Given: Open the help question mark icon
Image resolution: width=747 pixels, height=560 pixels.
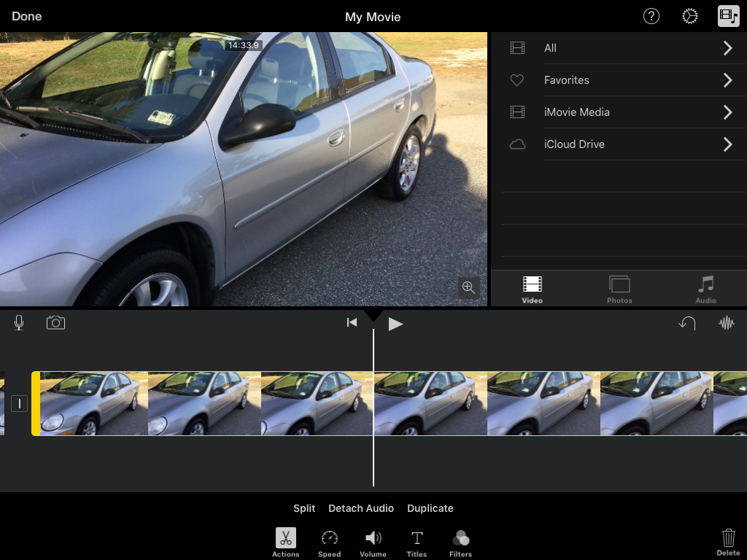Looking at the screenshot, I should [651, 16].
